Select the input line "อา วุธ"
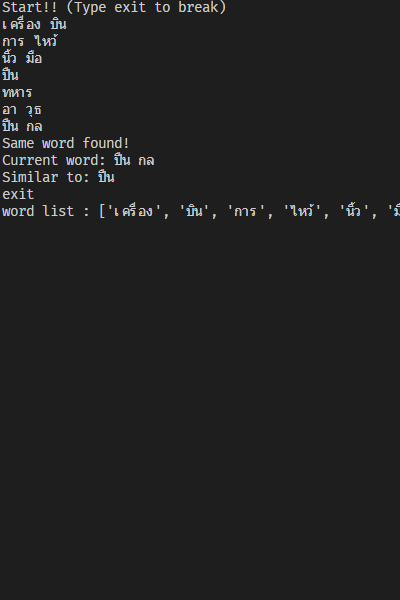 coord(22,110)
